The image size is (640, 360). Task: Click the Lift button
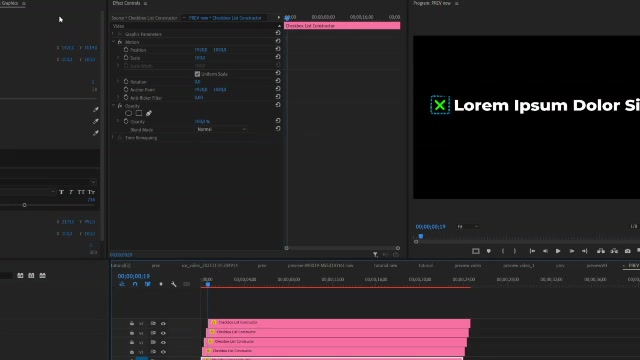point(601,251)
